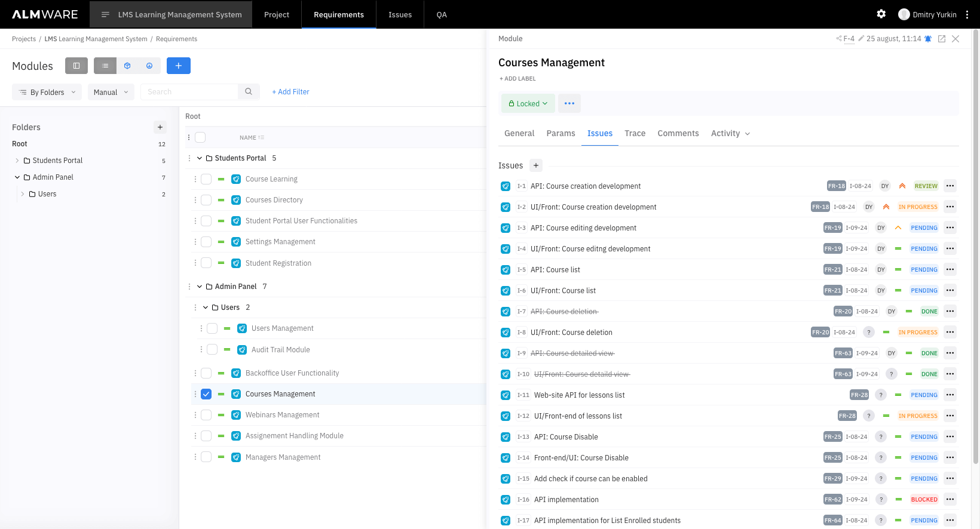The image size is (980, 529).
Task: Open more options for issue I-1
Action: 950,186
